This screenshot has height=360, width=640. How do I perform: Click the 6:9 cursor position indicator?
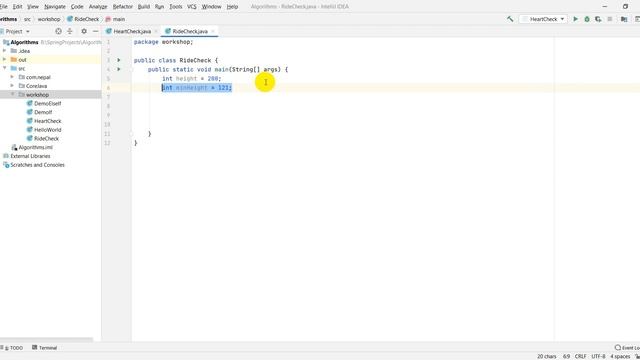tap(567, 356)
